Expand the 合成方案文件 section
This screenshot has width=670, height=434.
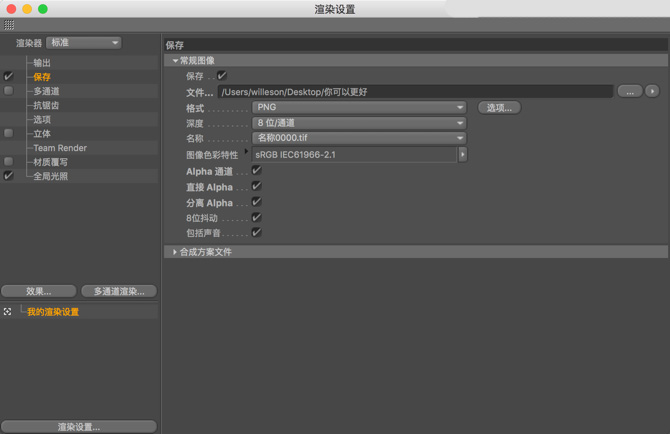[175, 252]
